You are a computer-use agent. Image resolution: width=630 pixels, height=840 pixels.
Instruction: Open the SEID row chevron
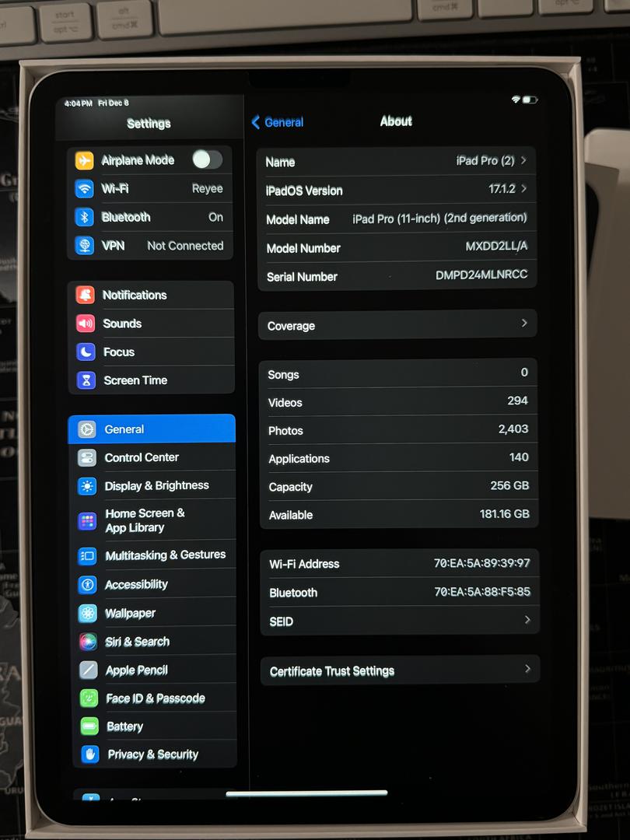pyautogui.click(x=527, y=620)
